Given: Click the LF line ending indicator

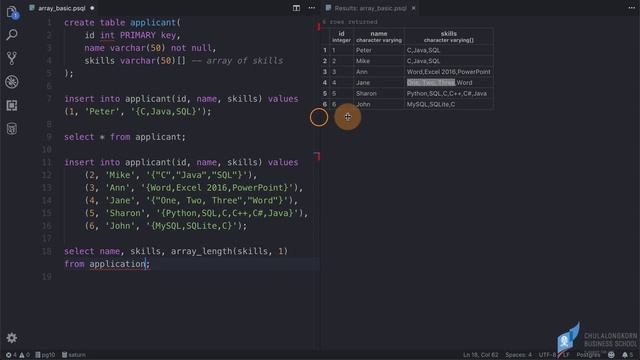Looking at the screenshot, I should pyautogui.click(x=565, y=355).
